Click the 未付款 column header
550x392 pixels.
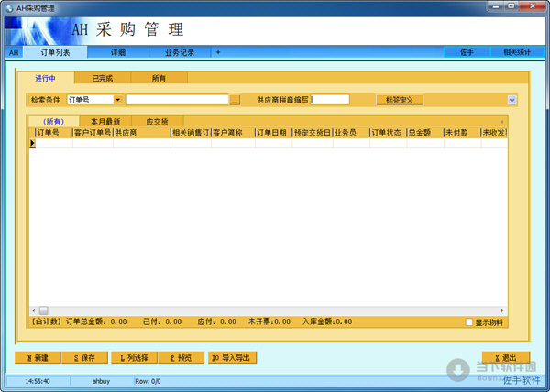pos(462,133)
